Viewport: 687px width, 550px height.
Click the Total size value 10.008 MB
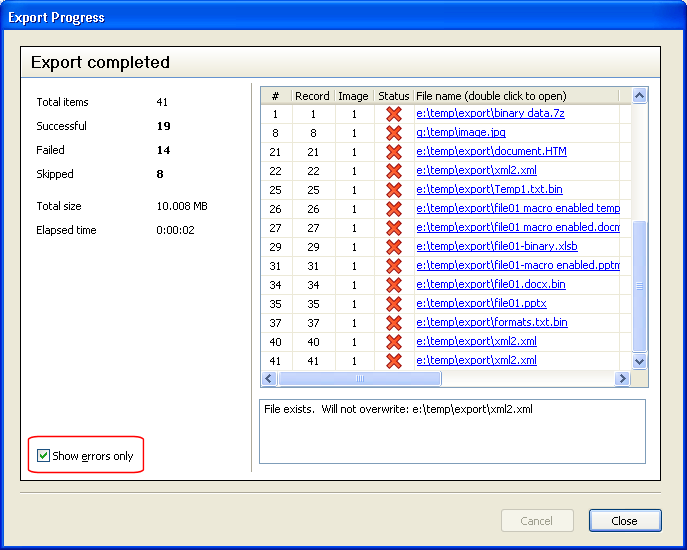tap(182, 206)
